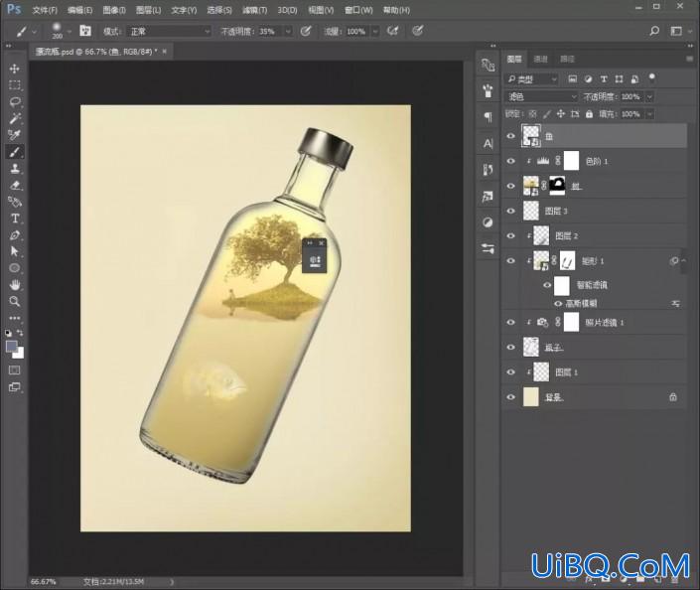The image size is (700, 590).
Task: Select the Rectangular Marquee tool
Action: tap(14, 84)
